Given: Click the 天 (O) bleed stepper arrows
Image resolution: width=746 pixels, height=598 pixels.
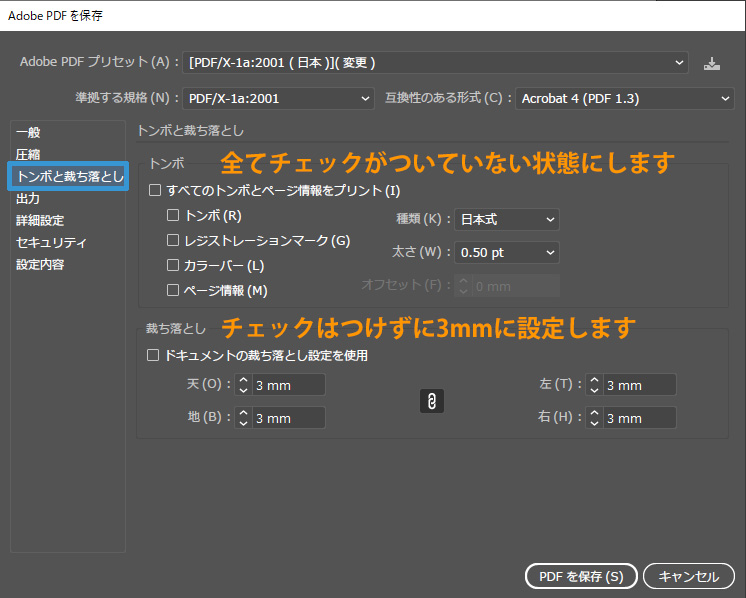Looking at the screenshot, I should coord(244,385).
